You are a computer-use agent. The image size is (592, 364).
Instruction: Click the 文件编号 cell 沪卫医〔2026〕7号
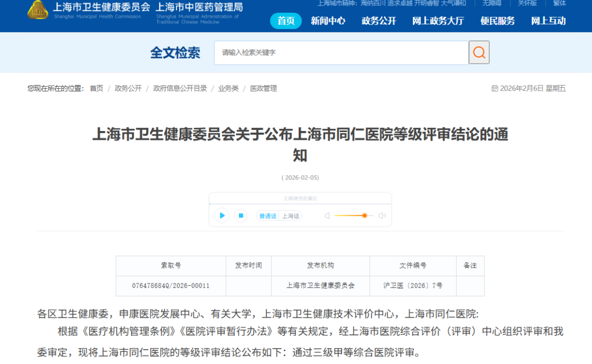pyautogui.click(x=413, y=286)
